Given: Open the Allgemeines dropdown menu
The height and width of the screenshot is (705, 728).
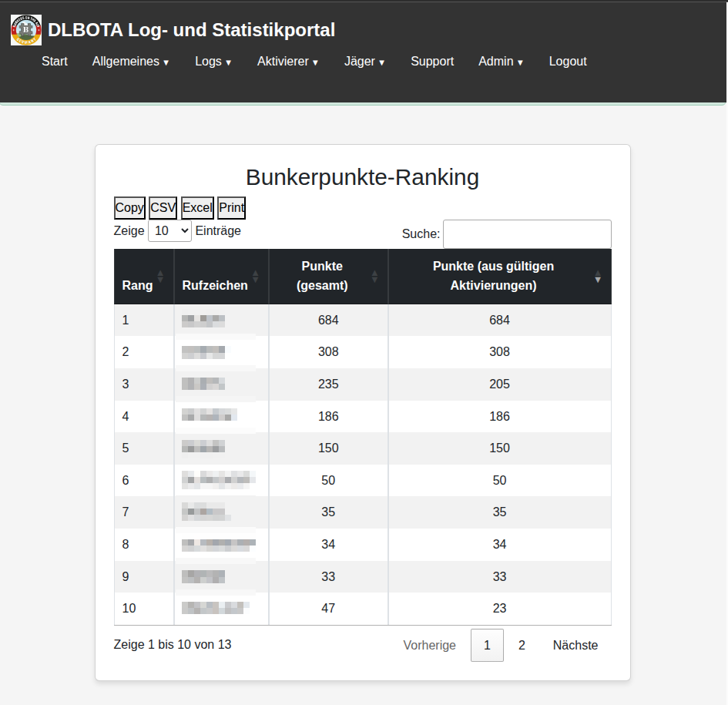Looking at the screenshot, I should [130, 62].
